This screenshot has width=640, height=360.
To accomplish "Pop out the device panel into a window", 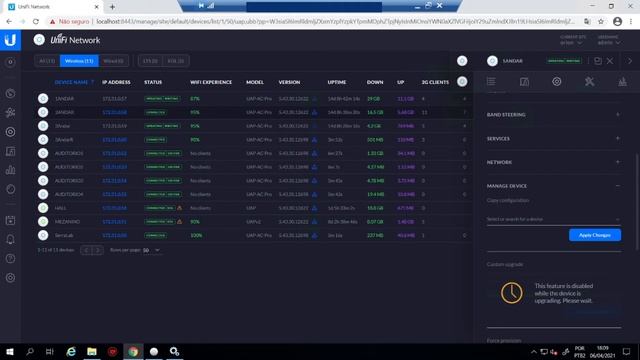I will click(598, 61).
